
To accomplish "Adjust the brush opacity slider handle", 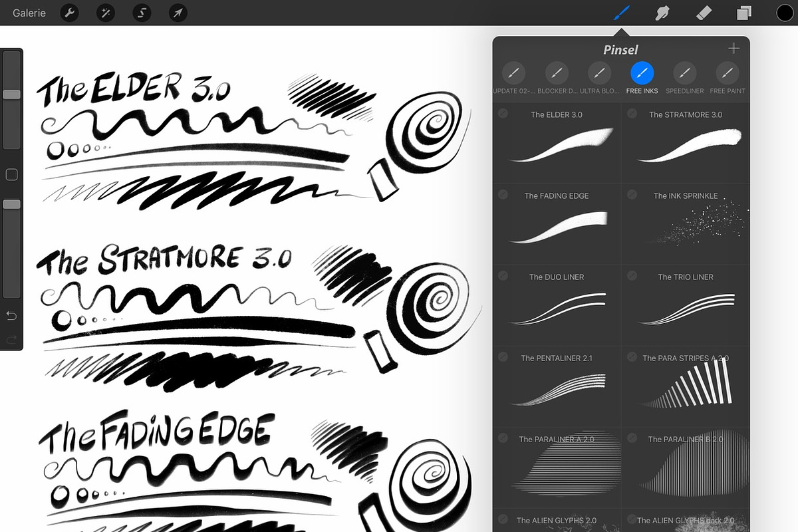I will coord(11,205).
